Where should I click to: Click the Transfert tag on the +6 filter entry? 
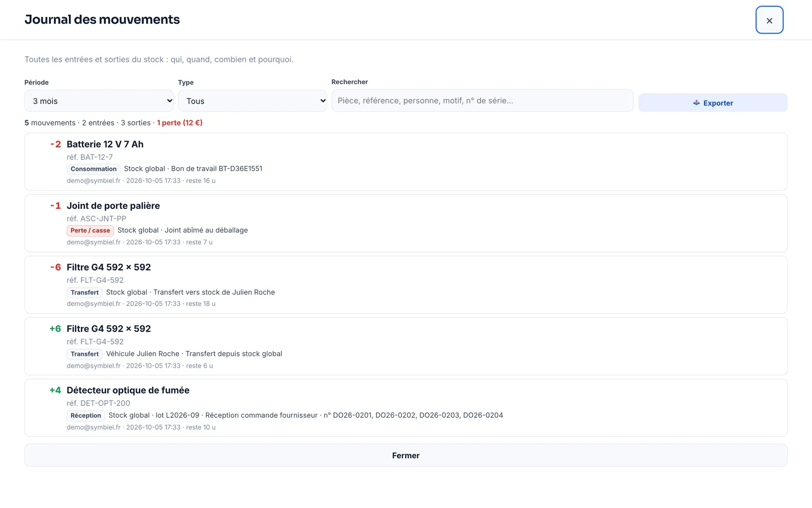pos(84,354)
